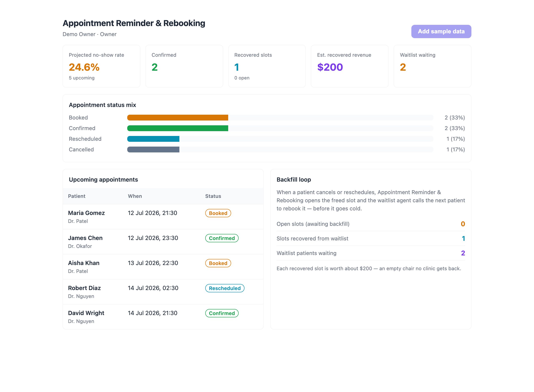Click the Add sample data button

tap(441, 31)
